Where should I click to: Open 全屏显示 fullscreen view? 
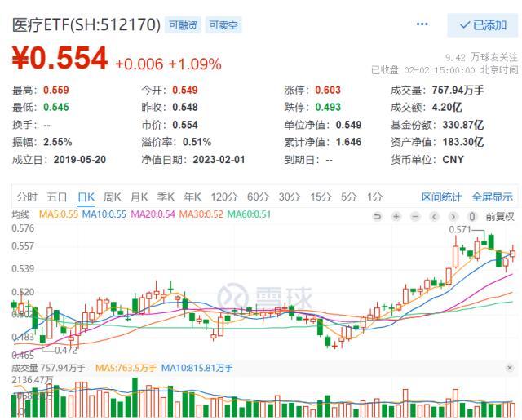493,197
